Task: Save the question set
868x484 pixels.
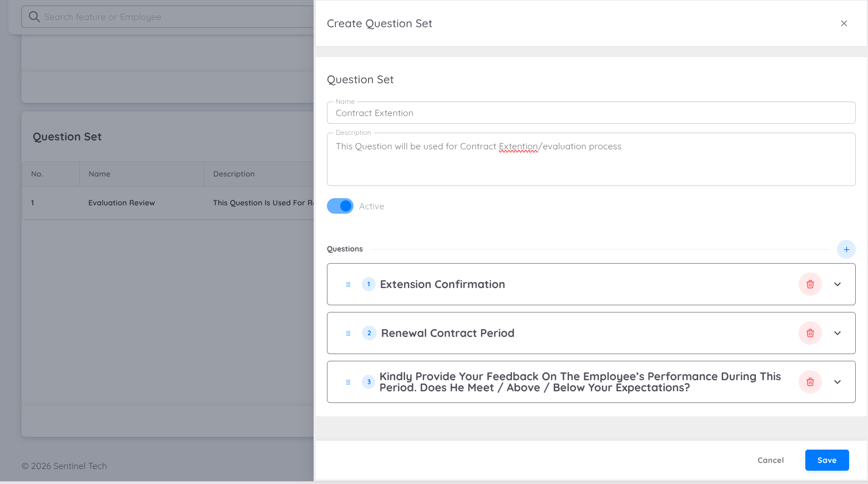Action: click(826, 460)
